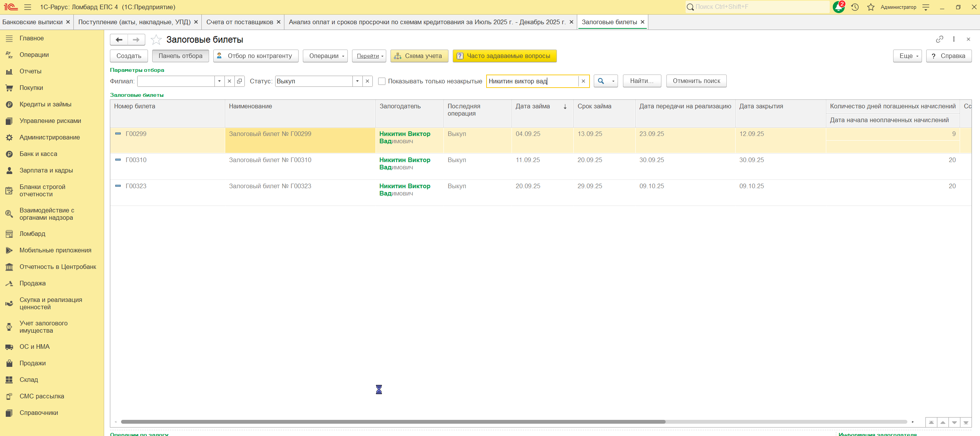
Task: Open the Филиал dropdown arrow
Action: 219,81
